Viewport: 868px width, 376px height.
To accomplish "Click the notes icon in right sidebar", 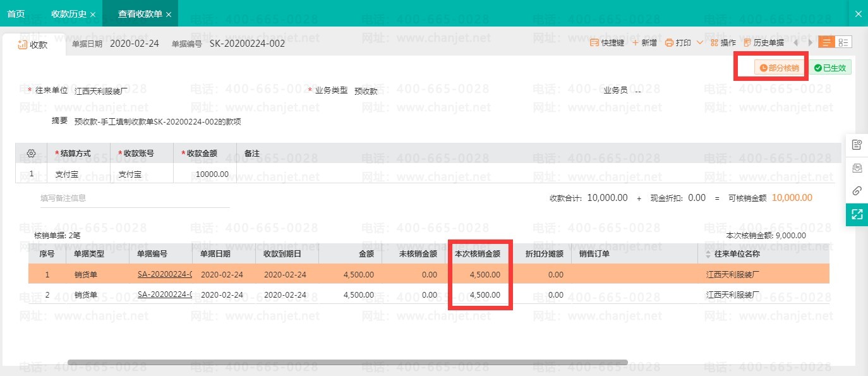I will click(857, 145).
